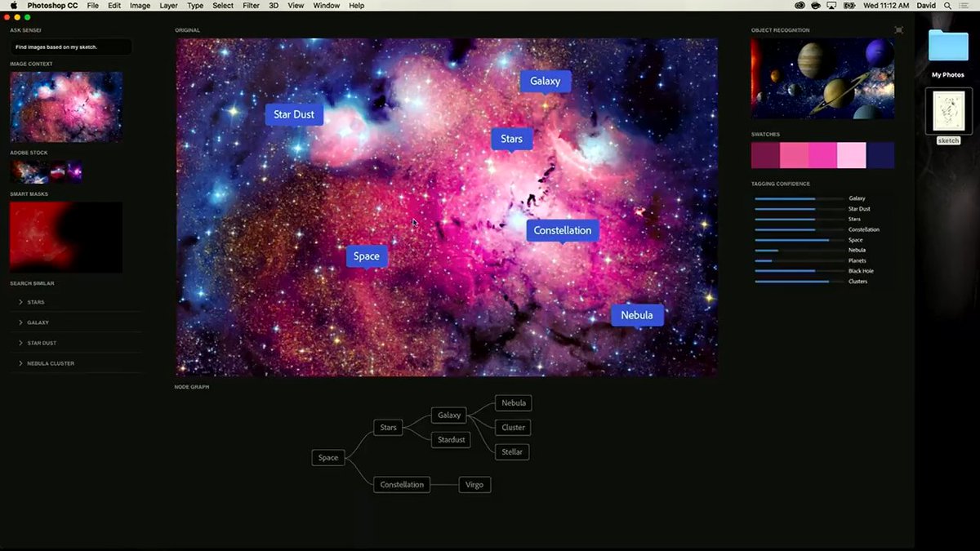Pick the salmon pink swatch

[x=794, y=155]
